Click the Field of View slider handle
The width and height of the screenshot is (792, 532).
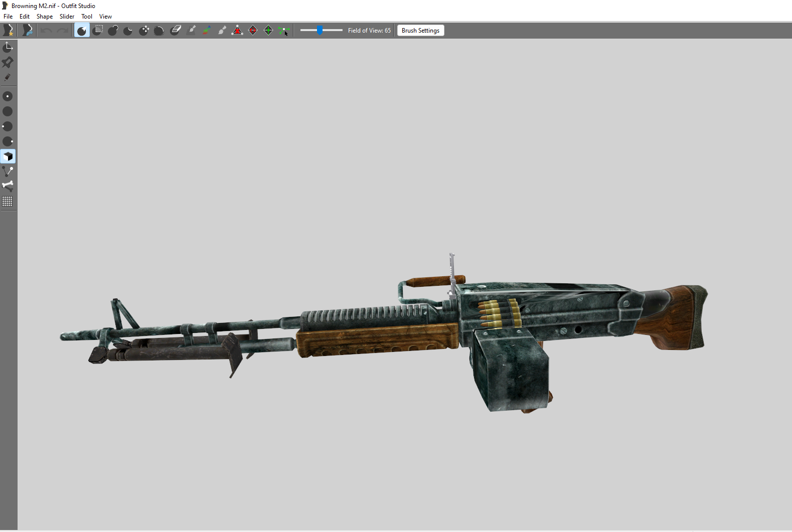tap(320, 31)
